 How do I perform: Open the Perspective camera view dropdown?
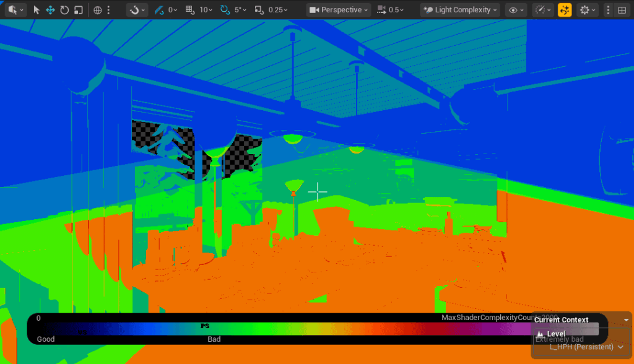[339, 10]
